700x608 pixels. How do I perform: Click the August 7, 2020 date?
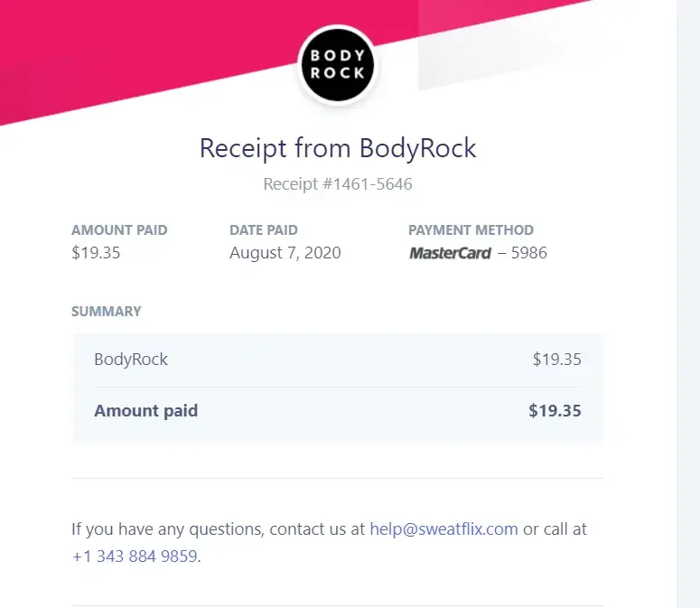(285, 253)
